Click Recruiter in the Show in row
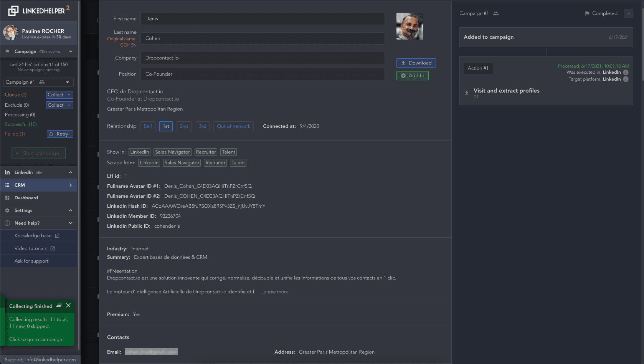The width and height of the screenshot is (644, 364). [x=206, y=152]
